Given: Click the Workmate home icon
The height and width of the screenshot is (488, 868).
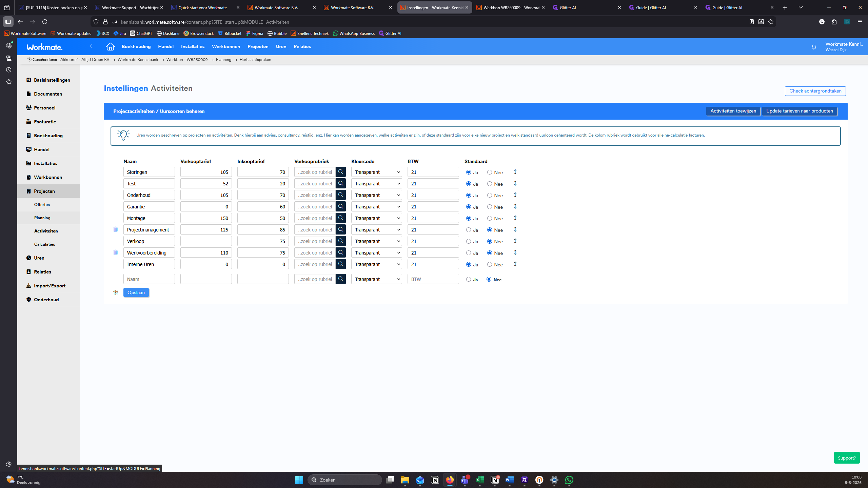Looking at the screenshot, I should pyautogui.click(x=110, y=47).
